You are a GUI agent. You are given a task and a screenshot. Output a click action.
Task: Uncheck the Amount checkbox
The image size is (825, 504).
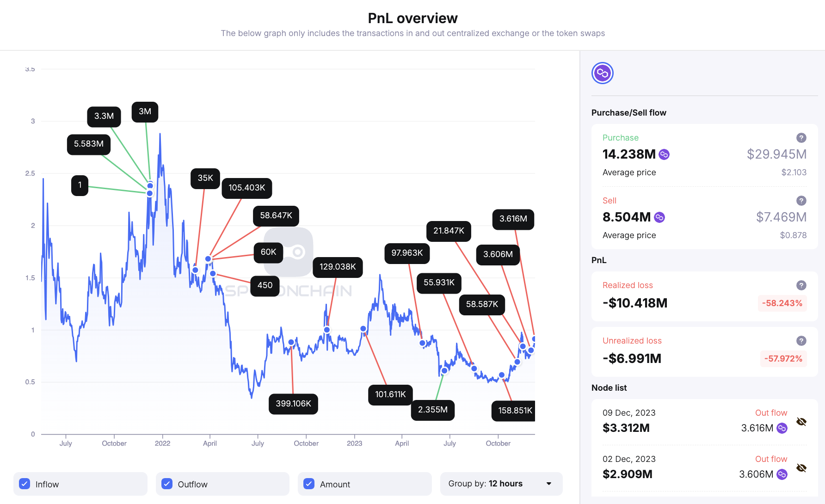click(308, 484)
